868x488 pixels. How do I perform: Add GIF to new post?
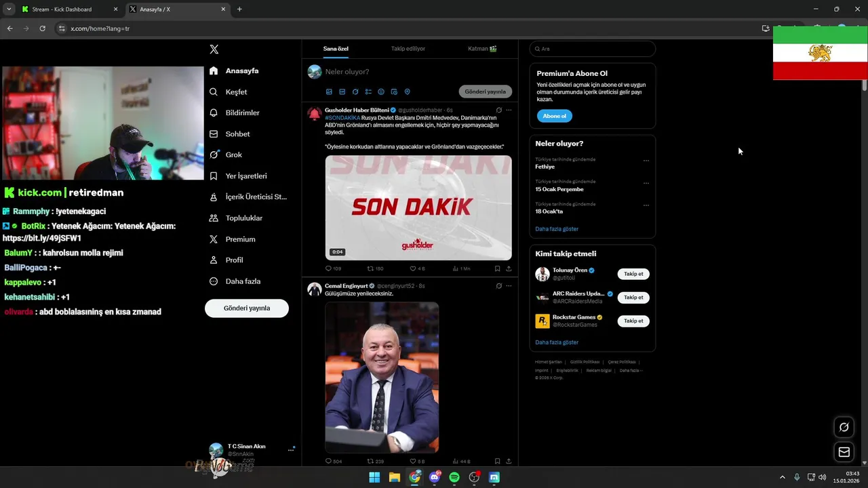[x=342, y=91]
